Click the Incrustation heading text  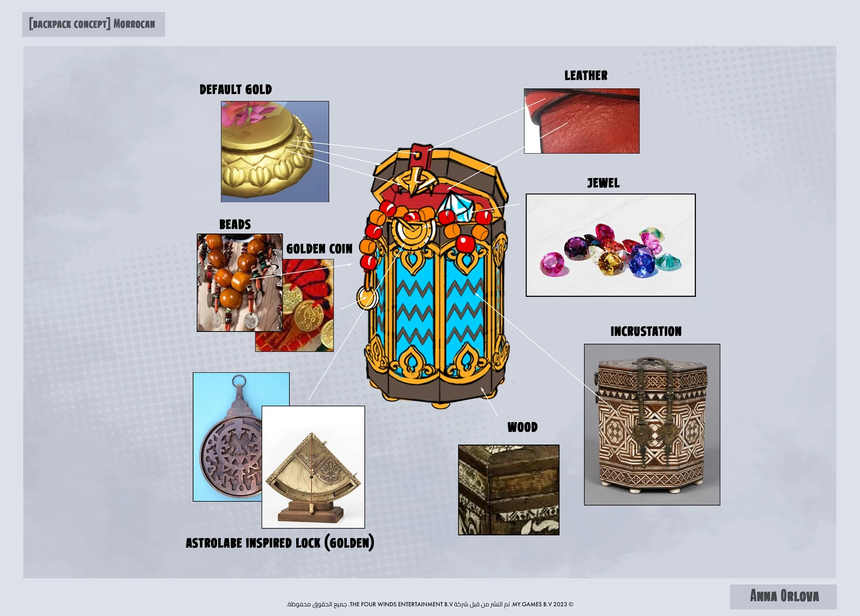(645, 332)
